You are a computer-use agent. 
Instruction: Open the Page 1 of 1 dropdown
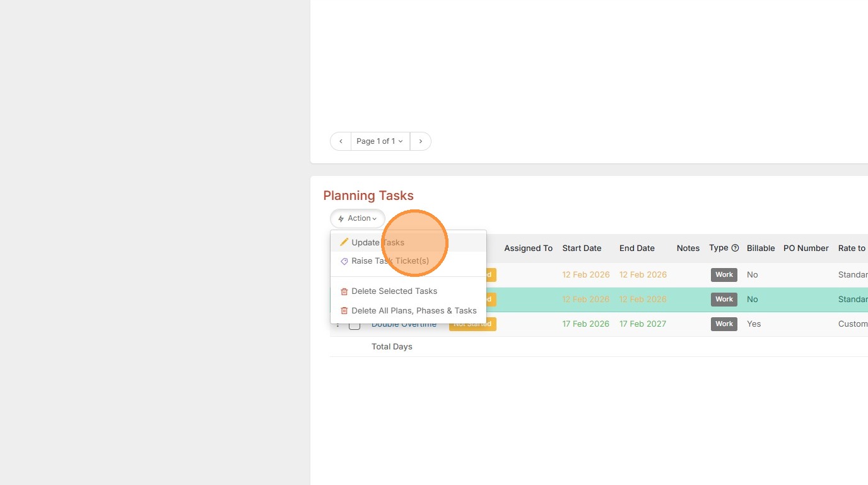pyautogui.click(x=380, y=141)
